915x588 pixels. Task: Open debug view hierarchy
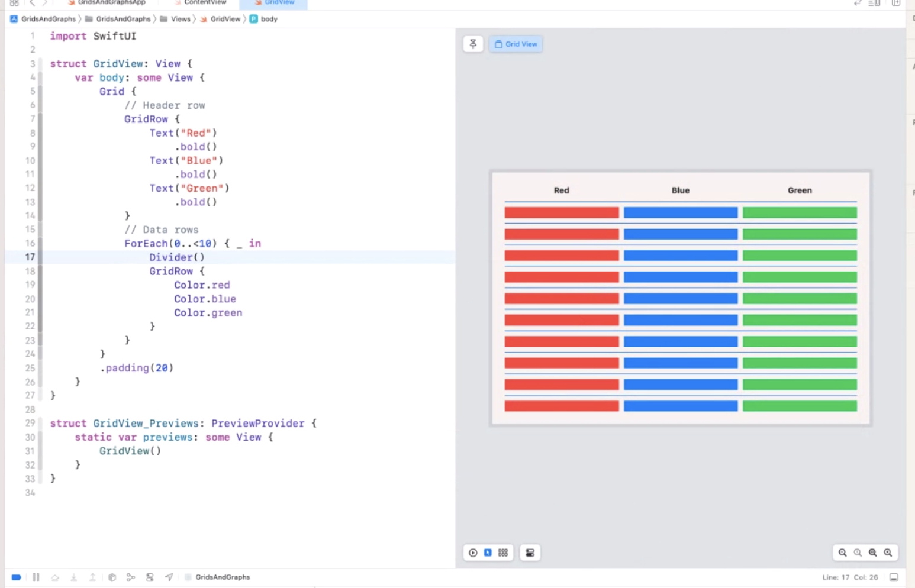(112, 577)
